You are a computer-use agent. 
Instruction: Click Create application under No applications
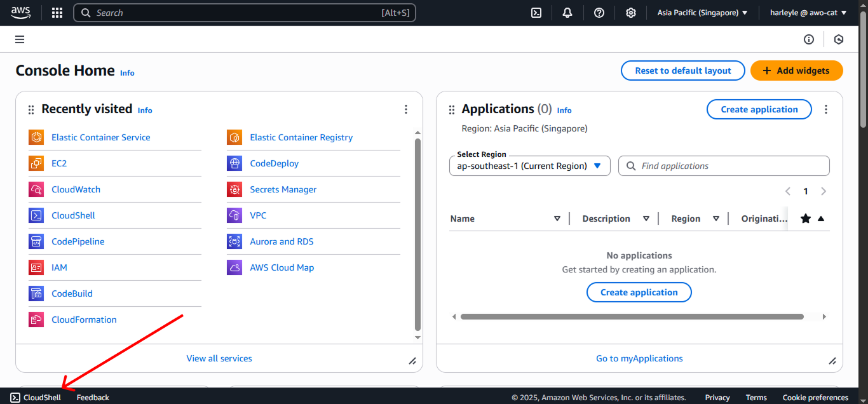[x=639, y=292]
